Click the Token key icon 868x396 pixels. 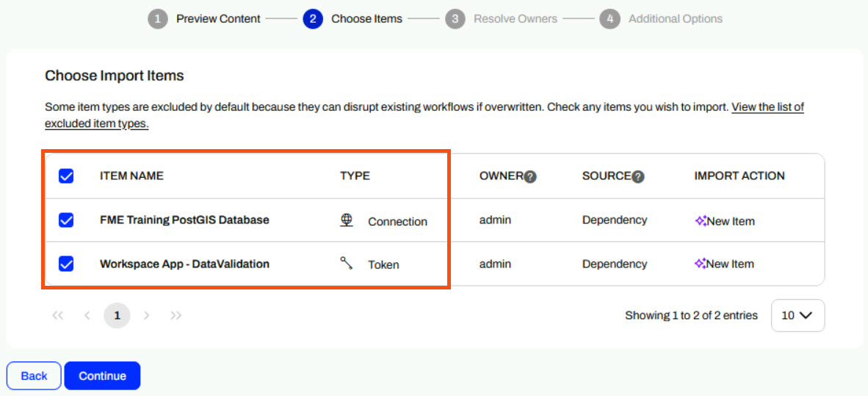point(347,264)
